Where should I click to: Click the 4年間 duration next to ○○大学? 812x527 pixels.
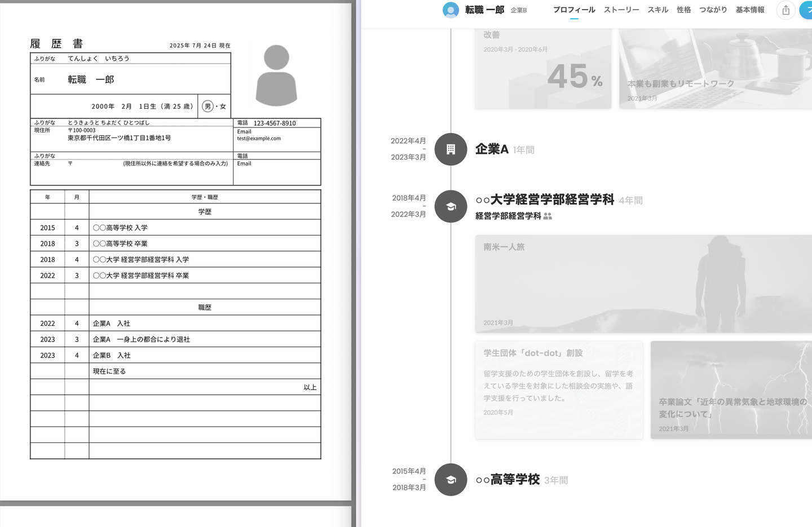631,201
